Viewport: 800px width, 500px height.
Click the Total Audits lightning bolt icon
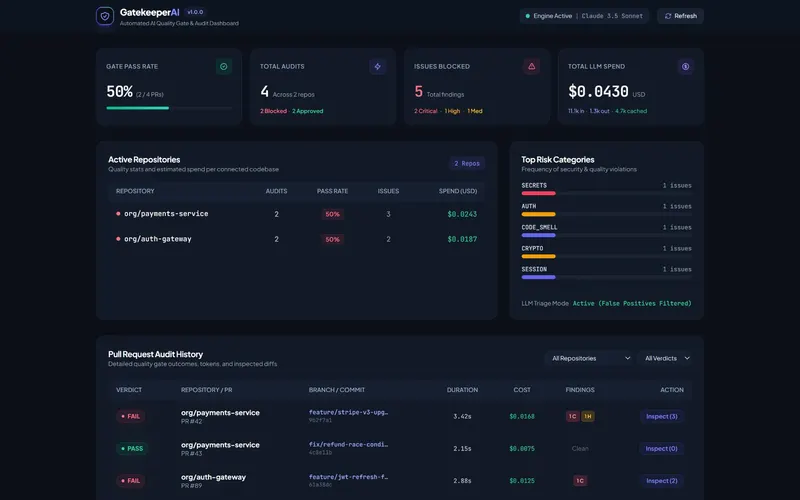[x=378, y=66]
